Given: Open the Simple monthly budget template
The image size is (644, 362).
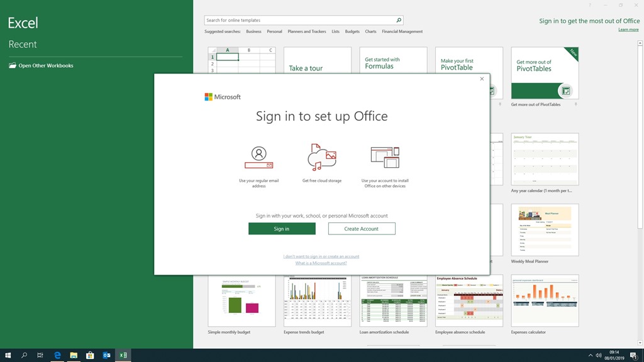Looking at the screenshot, I should coord(241,300).
